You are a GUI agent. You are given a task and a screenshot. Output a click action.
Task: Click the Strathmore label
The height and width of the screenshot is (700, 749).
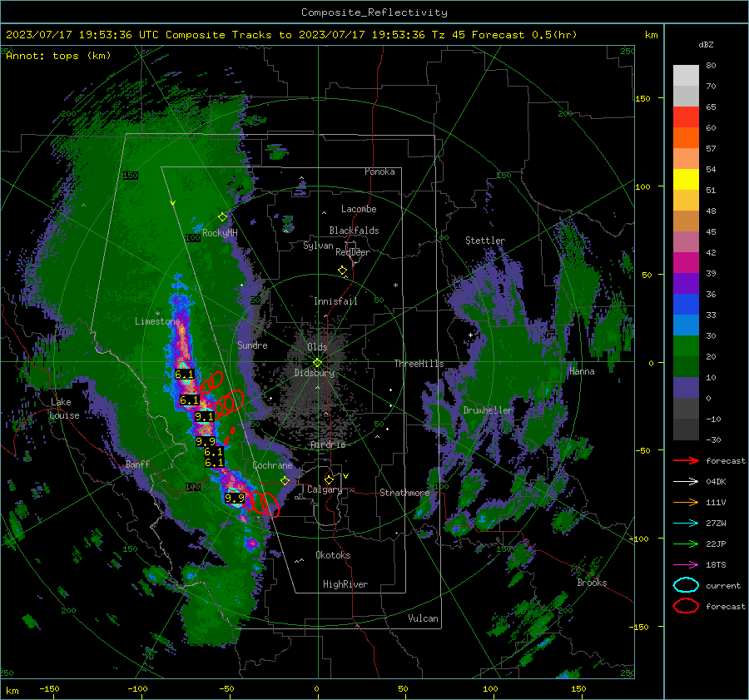[x=404, y=493]
